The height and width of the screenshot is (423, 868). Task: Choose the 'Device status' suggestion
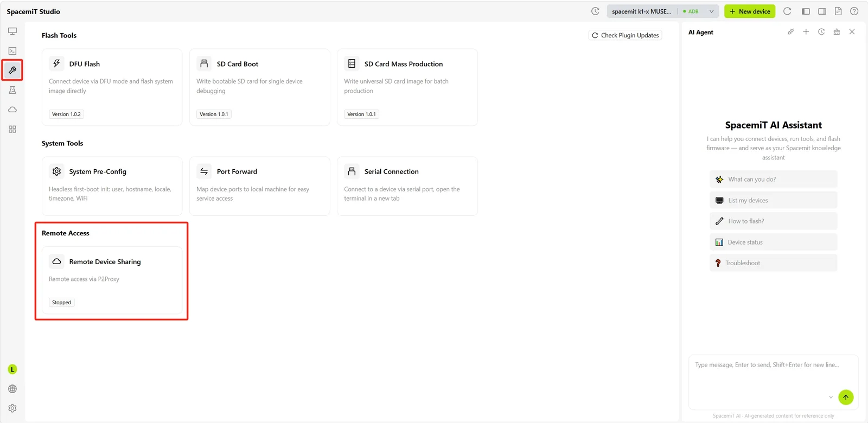773,242
